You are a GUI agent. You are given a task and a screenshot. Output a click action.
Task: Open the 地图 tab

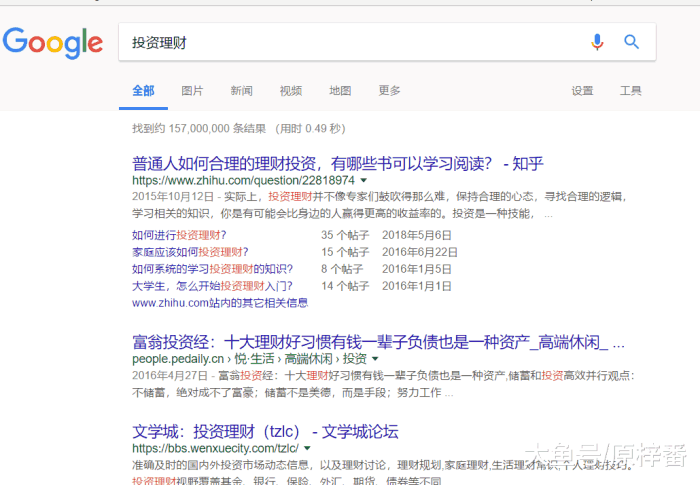coord(340,91)
